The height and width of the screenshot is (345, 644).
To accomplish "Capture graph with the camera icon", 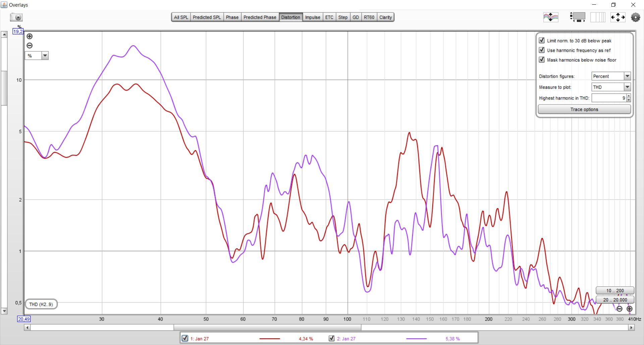I will tap(16, 17).
